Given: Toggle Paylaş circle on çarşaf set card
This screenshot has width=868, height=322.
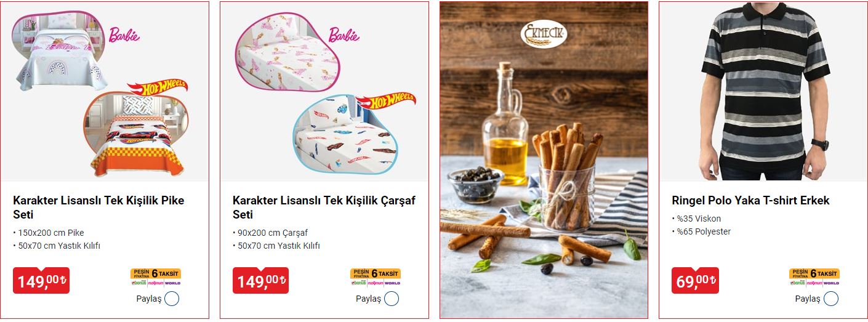Looking at the screenshot, I should pos(392,299).
